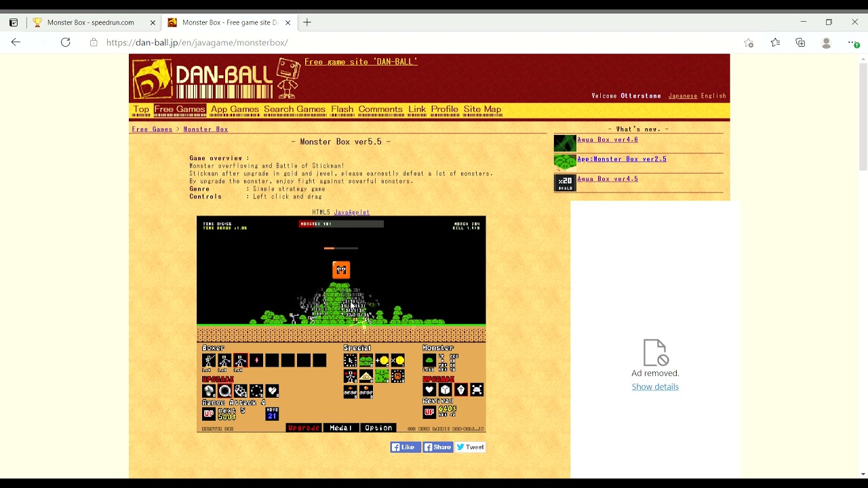Viewport: 868px width, 488px height.
Task: Open App:Monster Box ver2.5 news link
Action: 622,159
